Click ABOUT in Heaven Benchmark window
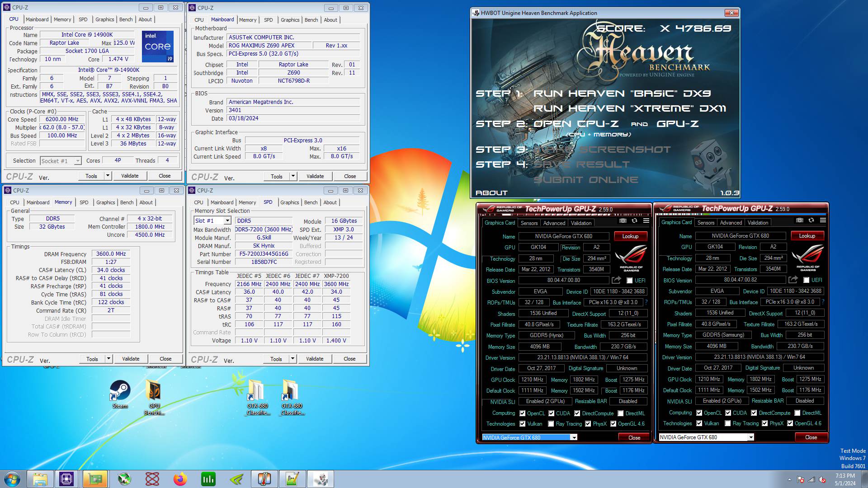Viewport: 868px width, 488px height. click(x=491, y=193)
